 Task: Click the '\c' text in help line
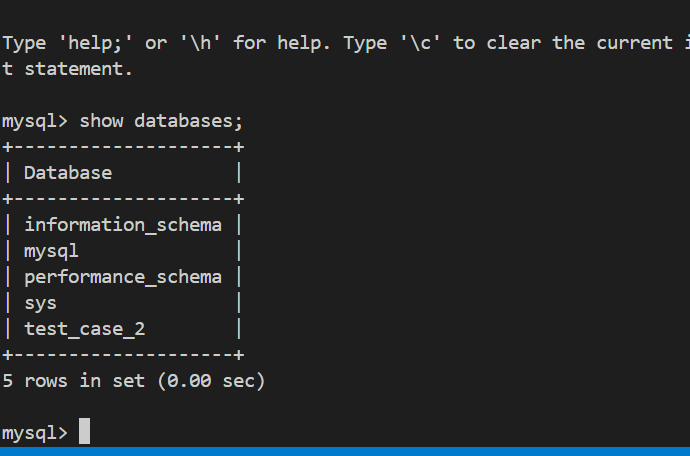tap(420, 43)
